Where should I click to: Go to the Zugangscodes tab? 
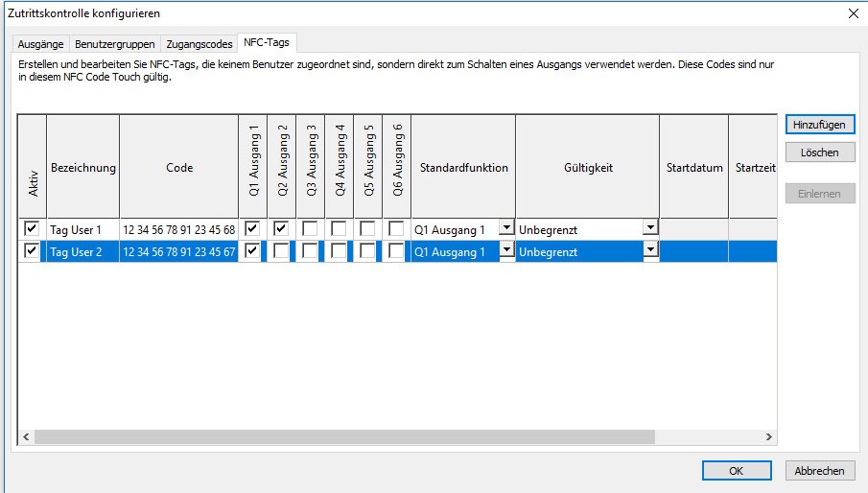(x=199, y=44)
